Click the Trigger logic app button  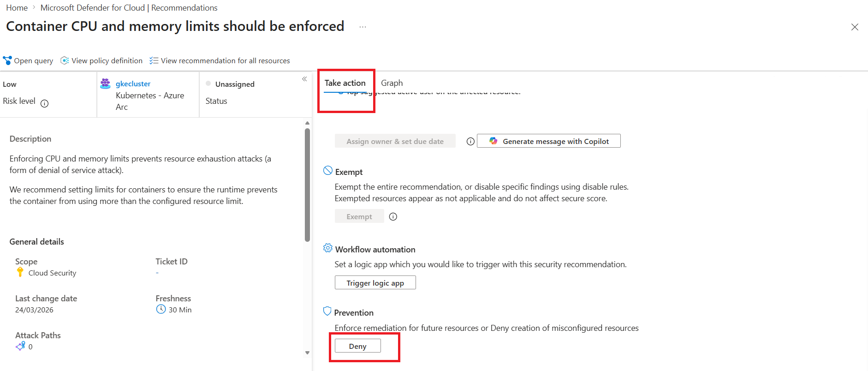click(x=375, y=283)
